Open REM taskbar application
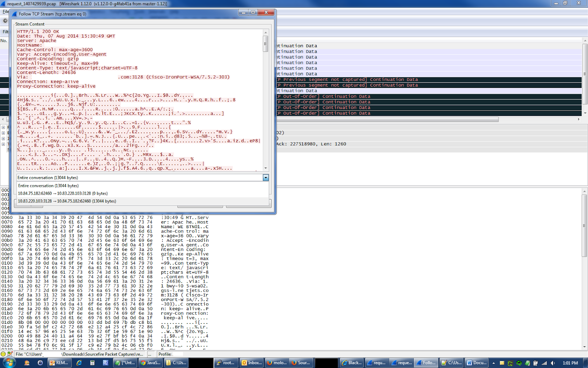This screenshot has width=588, height=368. click(x=59, y=362)
